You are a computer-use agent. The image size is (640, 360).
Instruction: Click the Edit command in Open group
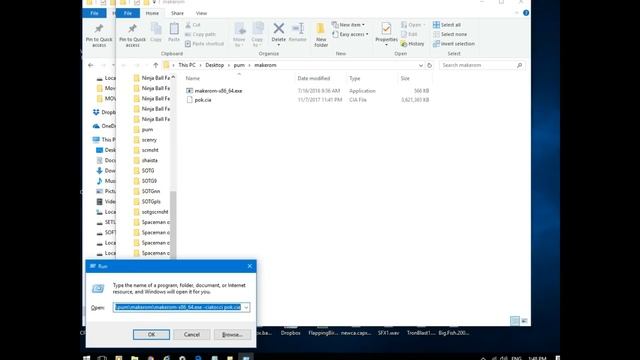[x=409, y=34]
